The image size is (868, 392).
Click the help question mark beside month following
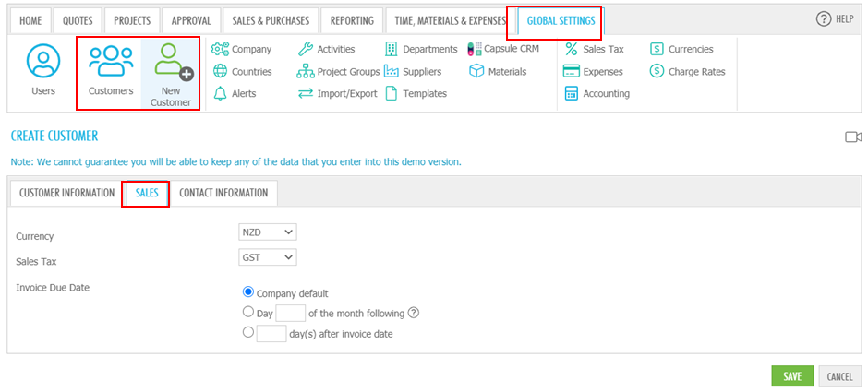pyautogui.click(x=413, y=313)
